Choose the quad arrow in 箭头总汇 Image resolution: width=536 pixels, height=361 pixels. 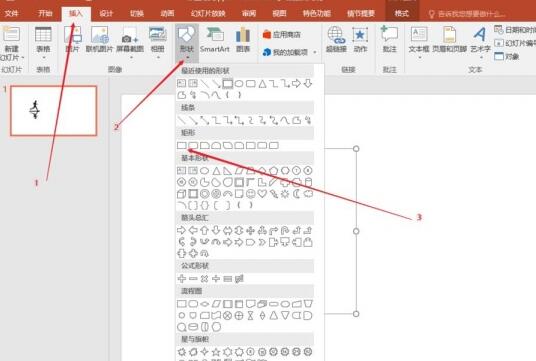coord(251,231)
